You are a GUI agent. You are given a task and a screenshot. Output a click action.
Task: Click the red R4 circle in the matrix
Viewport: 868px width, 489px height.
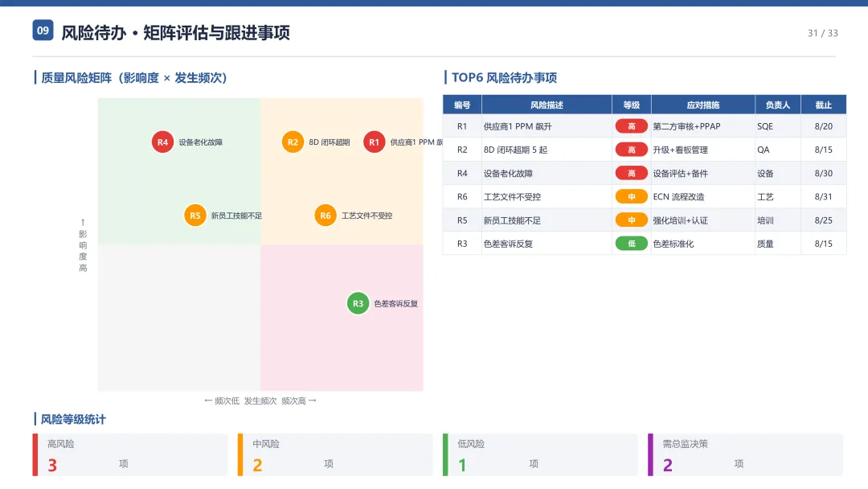pyautogui.click(x=162, y=142)
